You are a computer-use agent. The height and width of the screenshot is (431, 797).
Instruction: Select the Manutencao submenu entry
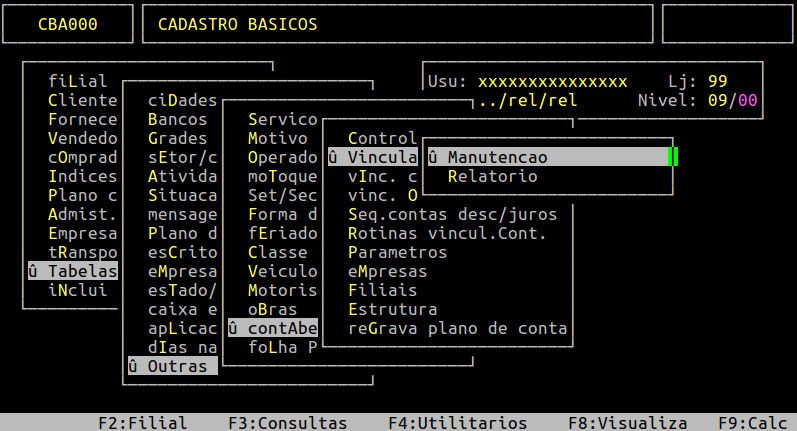(x=497, y=157)
